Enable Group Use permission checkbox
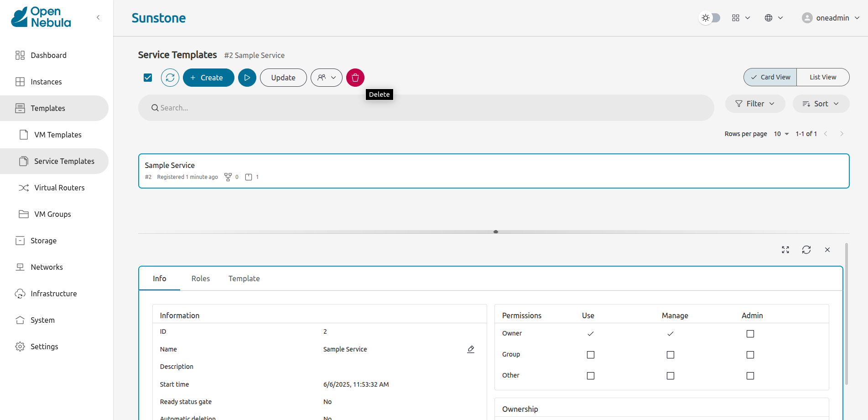Viewport: 868px width, 420px height. pos(590,355)
